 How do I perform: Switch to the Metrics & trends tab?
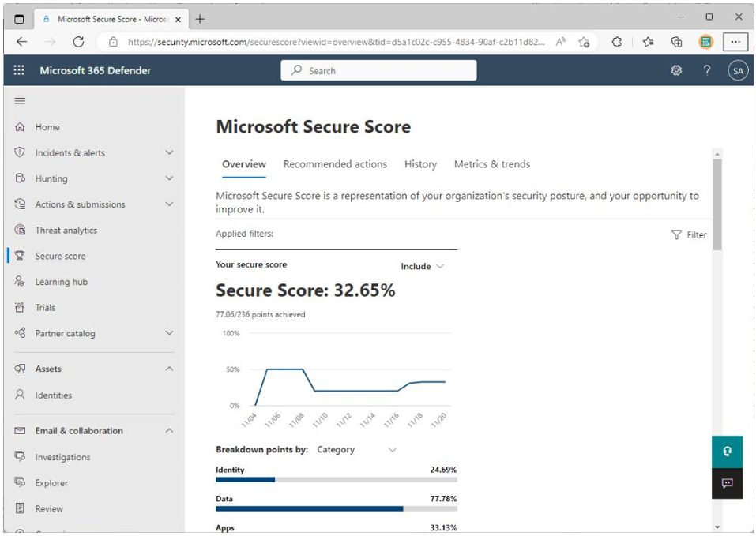492,164
